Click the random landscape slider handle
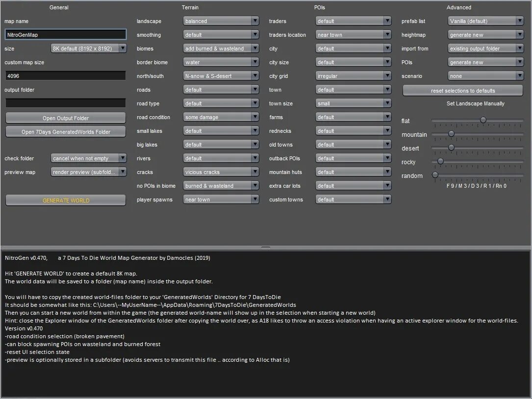The height and width of the screenshot is (399, 532). 435,175
